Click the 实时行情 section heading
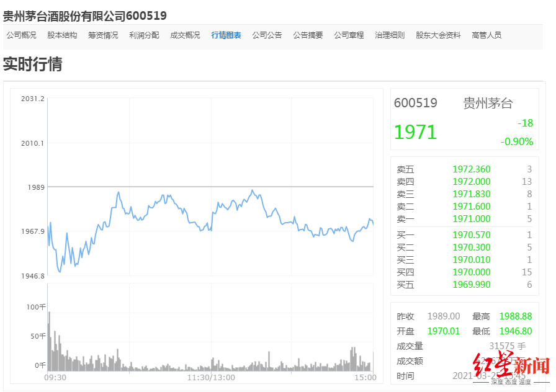This screenshot has height=392, width=556. click(33, 64)
